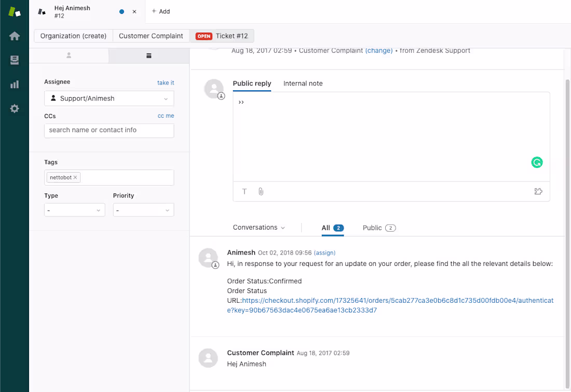
Task: Select the Views icon in the sidebar
Action: (14, 60)
